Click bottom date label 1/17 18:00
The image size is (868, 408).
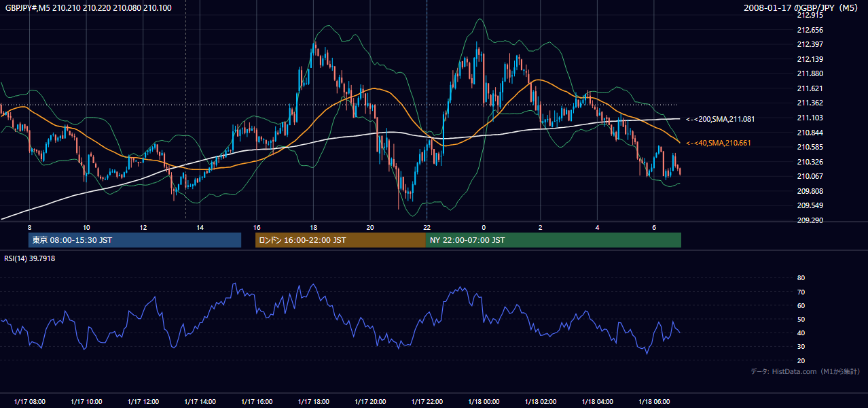[313, 402]
